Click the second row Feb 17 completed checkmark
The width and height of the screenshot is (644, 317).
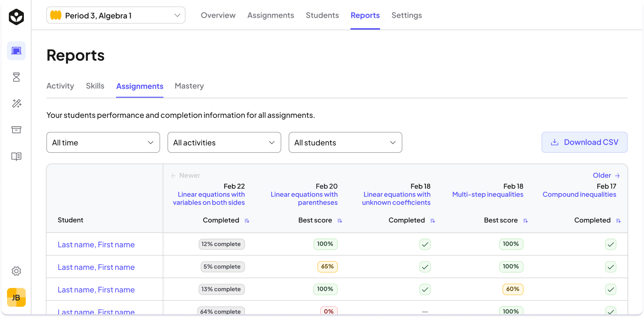[610, 267]
